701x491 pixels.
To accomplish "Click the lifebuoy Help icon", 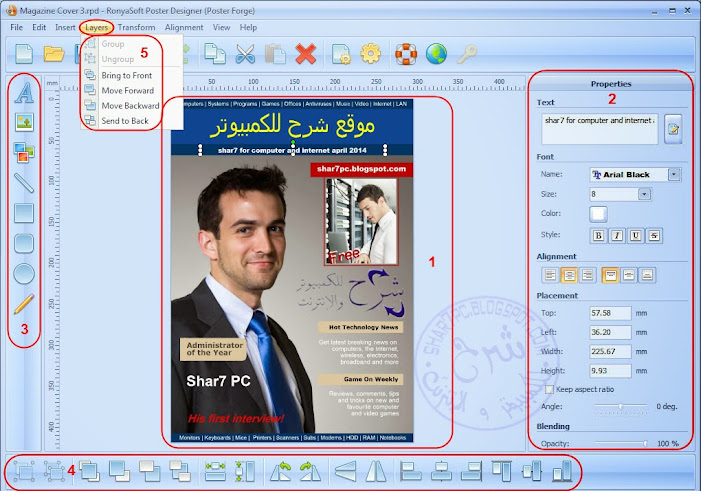I will pos(406,54).
